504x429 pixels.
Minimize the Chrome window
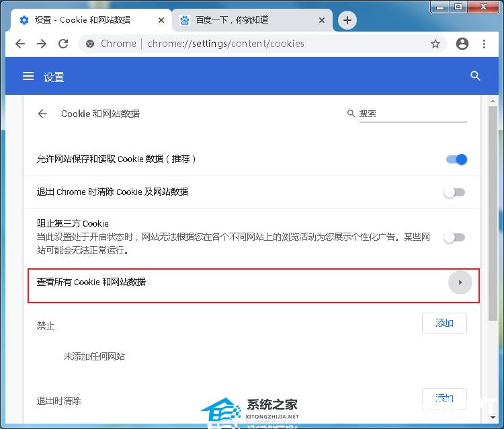440,7
